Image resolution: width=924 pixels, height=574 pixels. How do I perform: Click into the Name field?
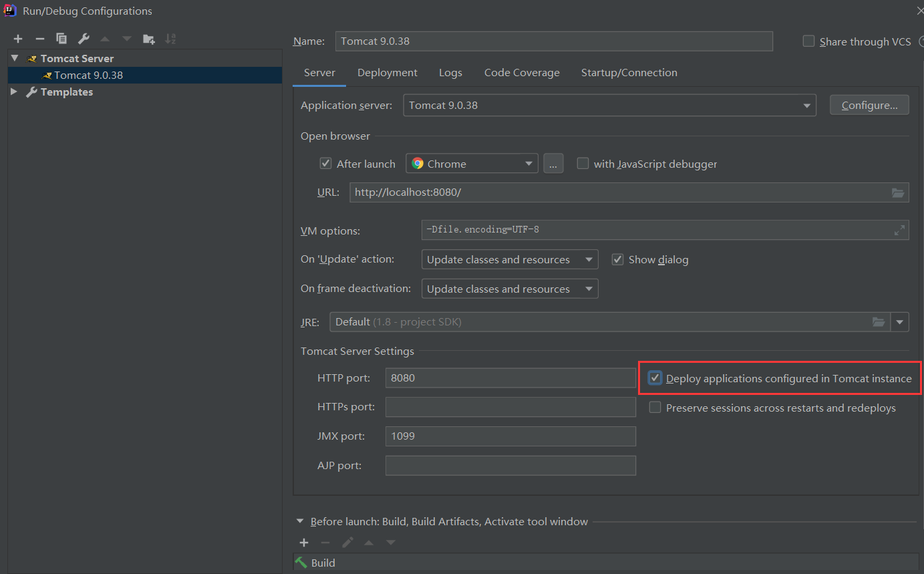point(554,41)
